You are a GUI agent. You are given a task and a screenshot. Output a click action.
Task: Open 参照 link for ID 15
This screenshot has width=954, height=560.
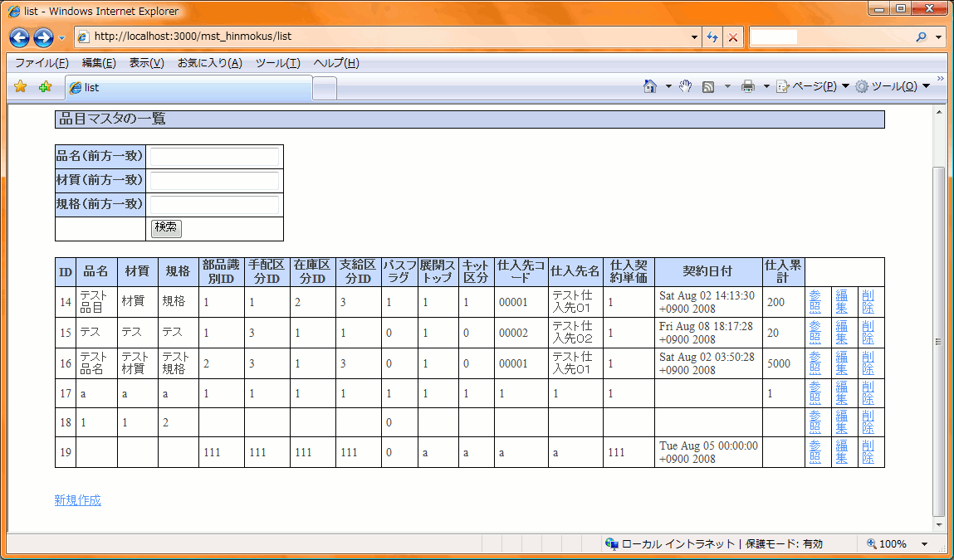coord(815,333)
